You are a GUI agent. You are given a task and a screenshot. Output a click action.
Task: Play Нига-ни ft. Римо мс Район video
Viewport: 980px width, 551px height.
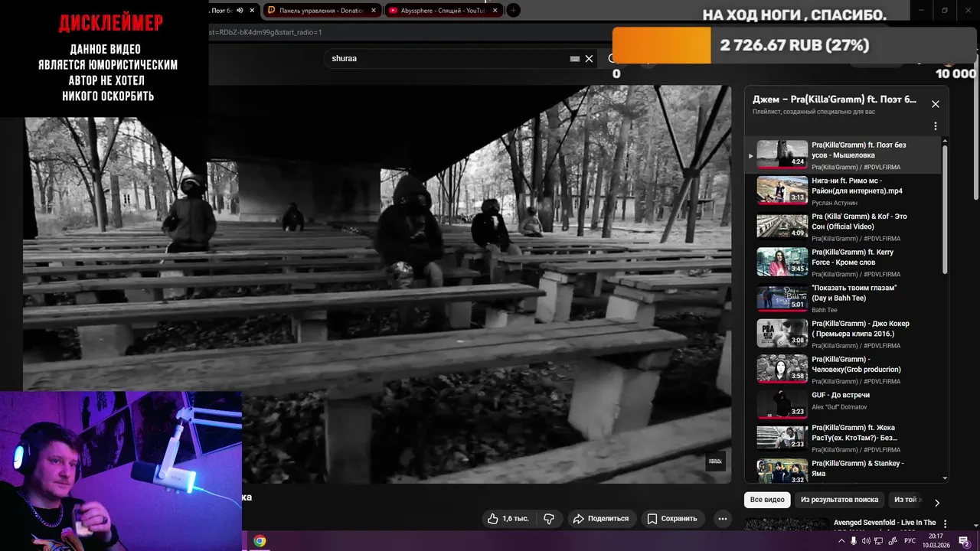tap(842, 191)
